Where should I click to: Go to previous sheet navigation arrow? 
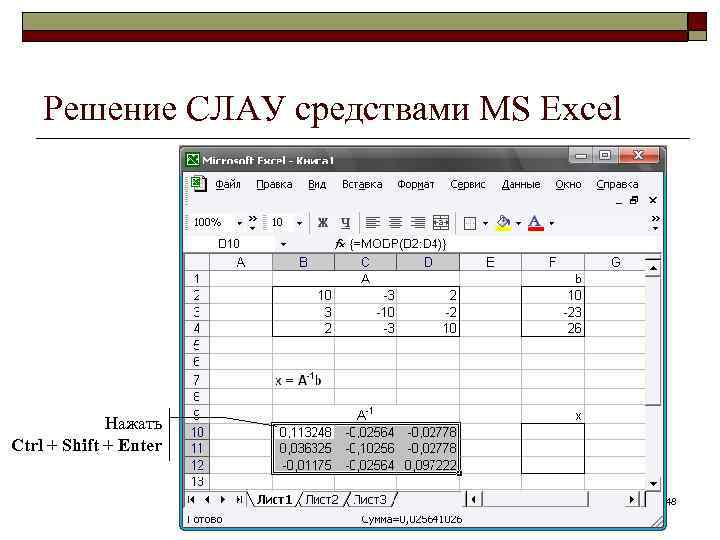tap(208, 500)
